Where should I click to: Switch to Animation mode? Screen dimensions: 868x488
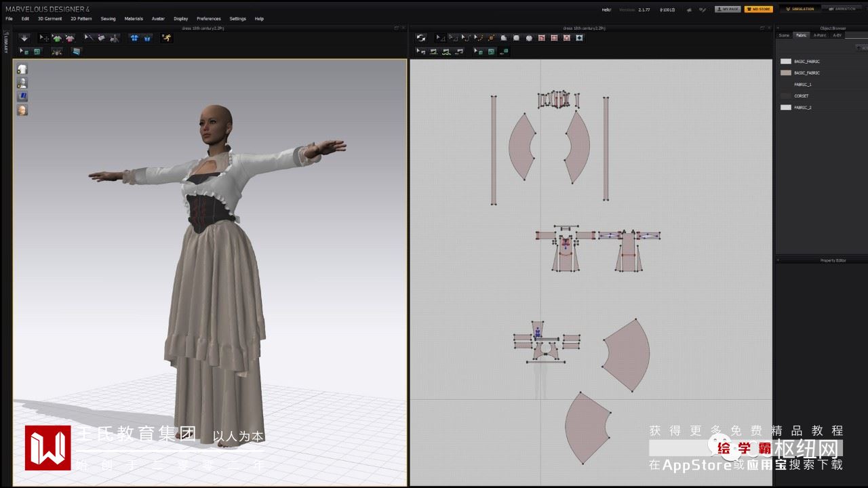[842, 9]
